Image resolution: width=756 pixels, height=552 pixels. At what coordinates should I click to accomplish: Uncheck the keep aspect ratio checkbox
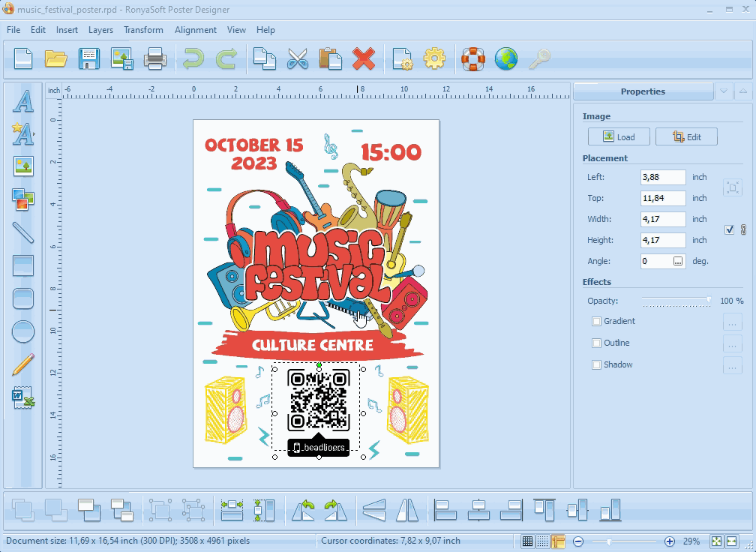coord(730,229)
